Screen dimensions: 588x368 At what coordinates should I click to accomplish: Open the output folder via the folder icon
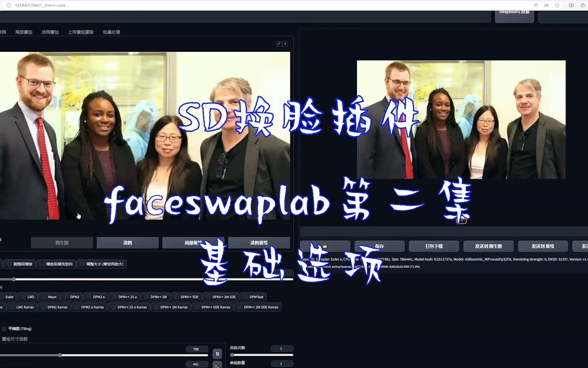click(x=324, y=246)
